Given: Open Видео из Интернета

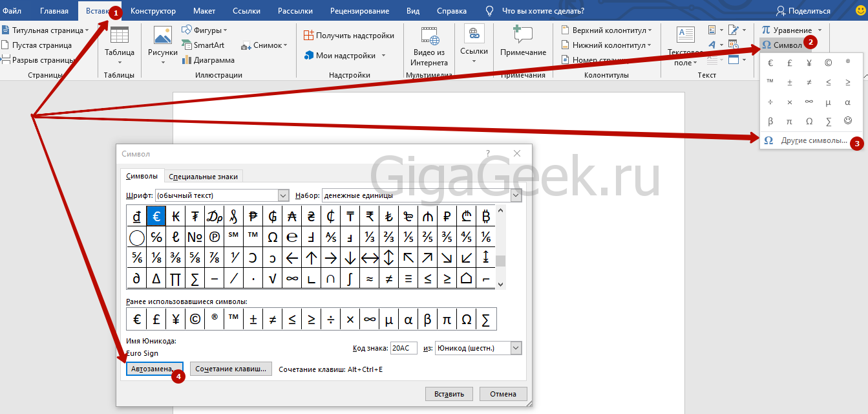Looking at the screenshot, I should (429, 36).
